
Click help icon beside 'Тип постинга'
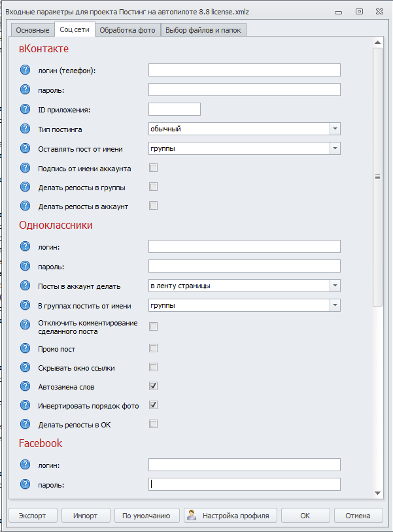tap(26, 129)
